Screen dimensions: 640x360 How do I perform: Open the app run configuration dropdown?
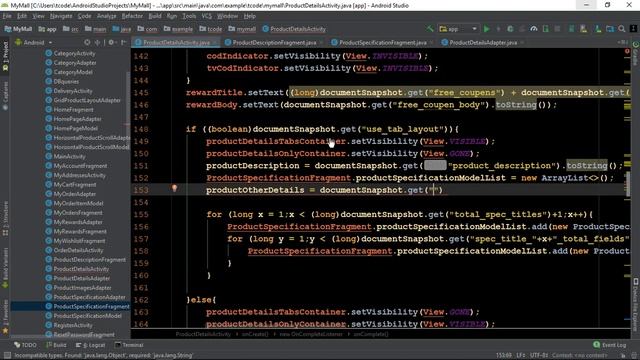pyautogui.click(x=458, y=29)
